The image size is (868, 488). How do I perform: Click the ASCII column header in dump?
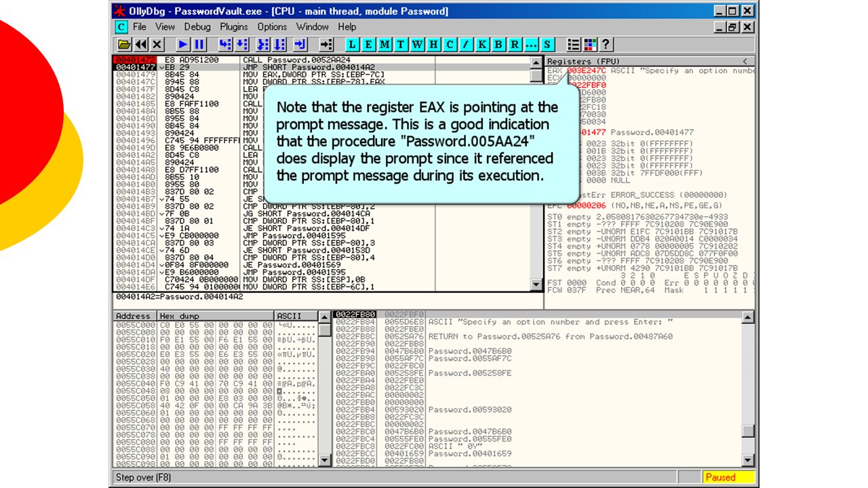296,316
